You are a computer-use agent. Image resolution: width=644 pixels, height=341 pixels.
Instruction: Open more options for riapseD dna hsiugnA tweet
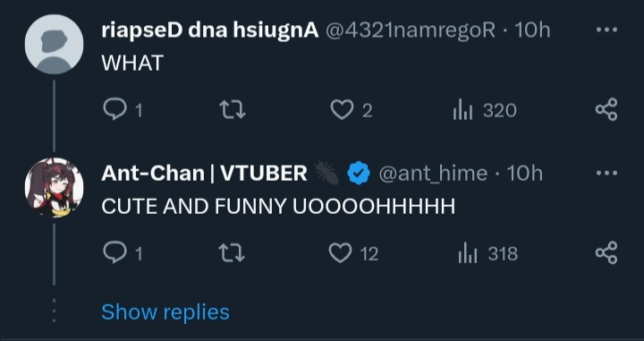coord(606,30)
